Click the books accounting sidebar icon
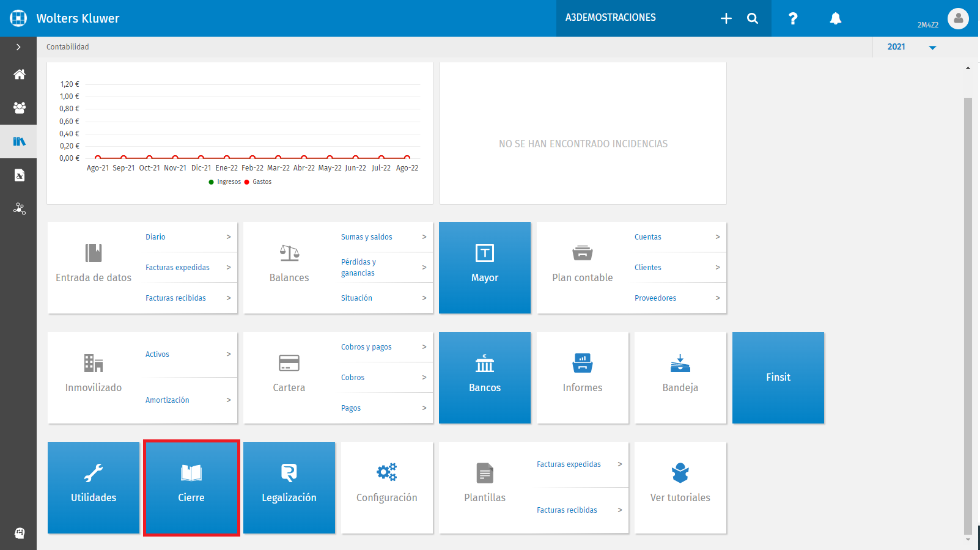The height and width of the screenshot is (550, 980). [x=19, y=142]
